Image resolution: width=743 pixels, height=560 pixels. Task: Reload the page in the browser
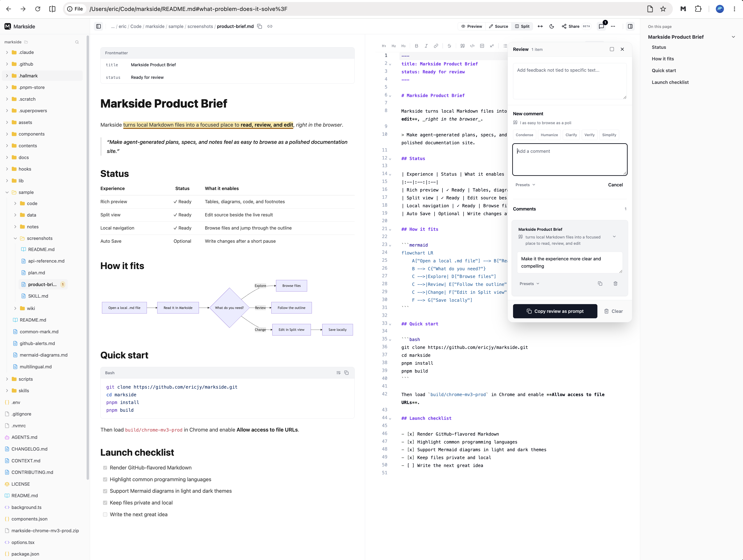38,9
